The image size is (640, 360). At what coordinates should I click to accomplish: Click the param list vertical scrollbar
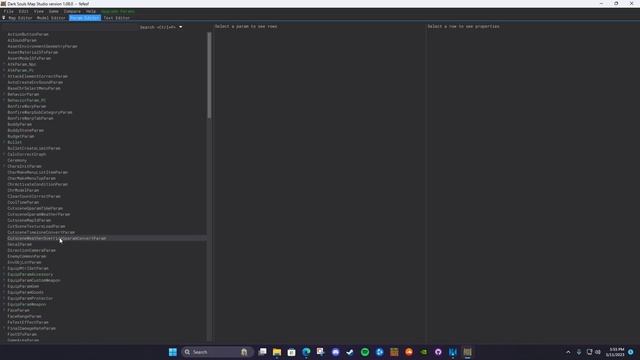[x=209, y=76]
